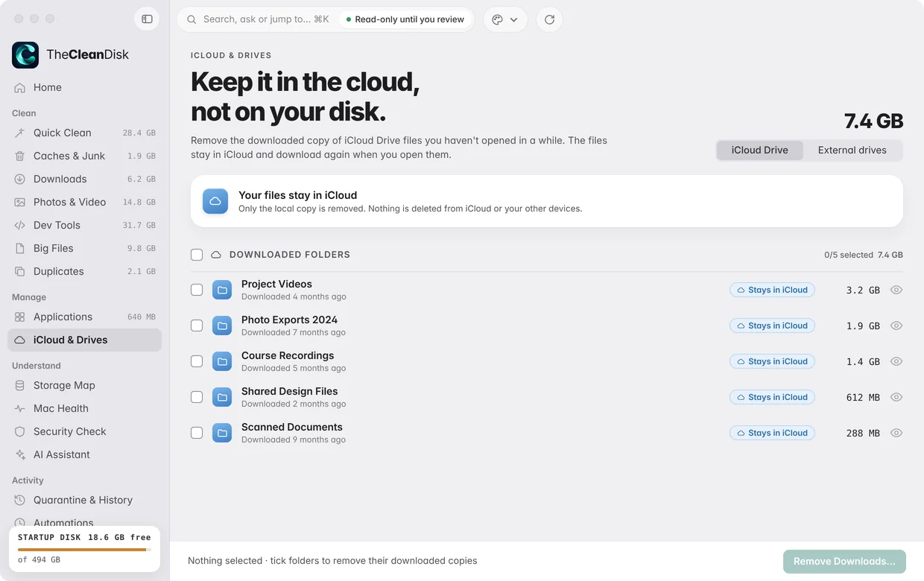Switch to the External drives tab
The height and width of the screenshot is (581, 924).
(852, 150)
